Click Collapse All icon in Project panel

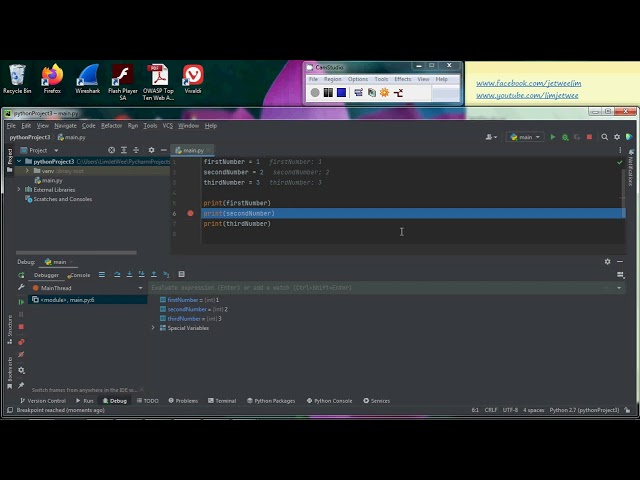[136, 150]
